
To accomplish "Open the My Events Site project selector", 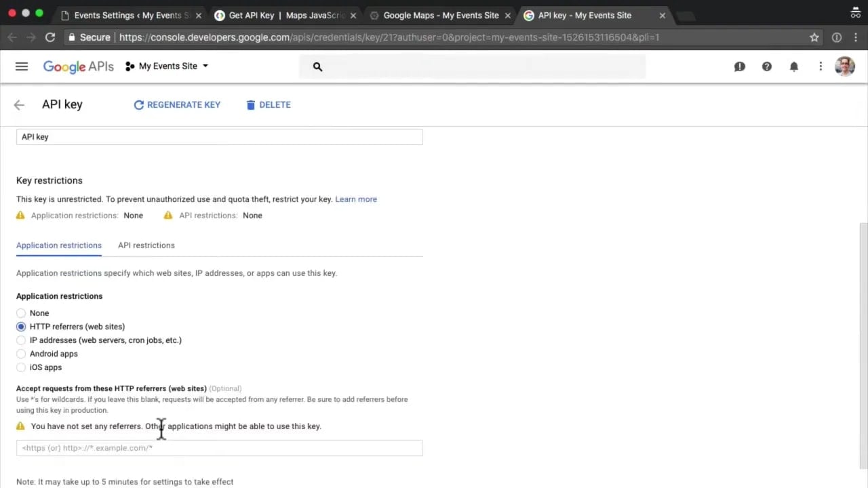I will (x=167, y=66).
